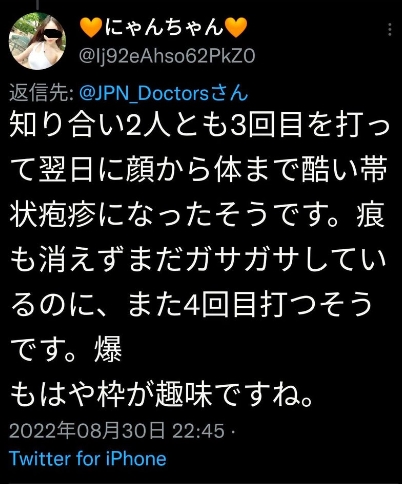Click the tweet line starting 状疱疹になった
402x484 pixels.
[197, 217]
